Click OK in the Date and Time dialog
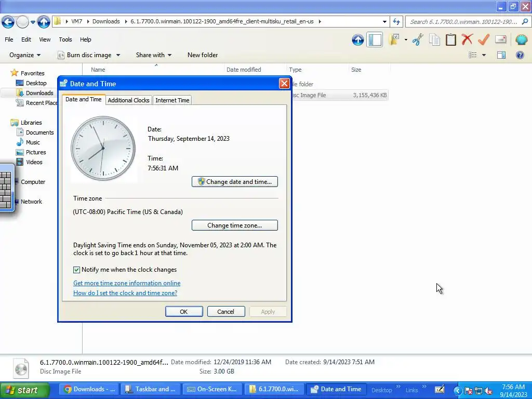The height and width of the screenshot is (399, 532). click(x=184, y=312)
